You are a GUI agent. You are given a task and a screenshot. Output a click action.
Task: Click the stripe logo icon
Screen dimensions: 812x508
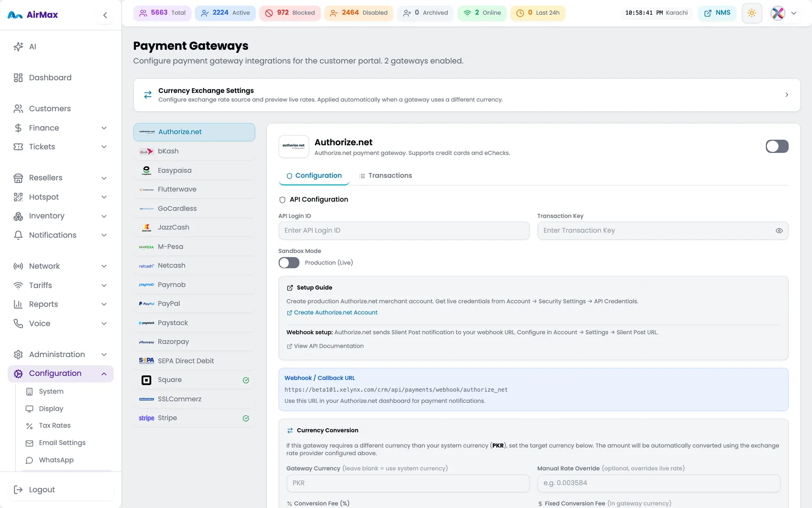pos(146,418)
